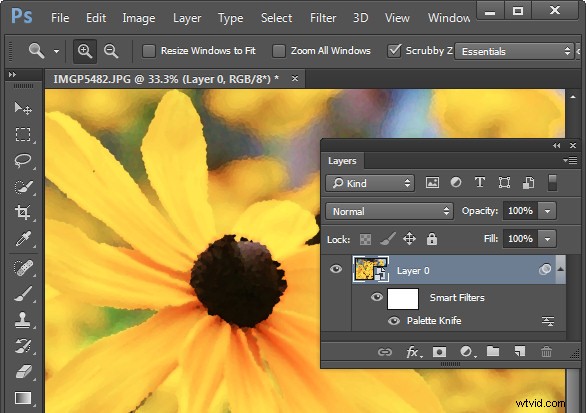
Task: Create new fill or adjustment layer
Action: [467, 352]
